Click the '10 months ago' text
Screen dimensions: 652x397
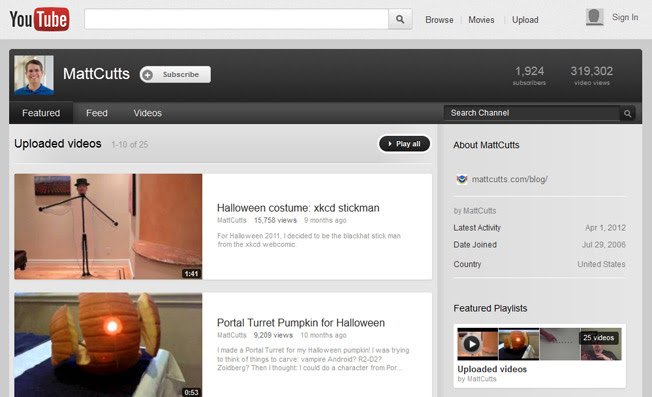click(x=324, y=335)
